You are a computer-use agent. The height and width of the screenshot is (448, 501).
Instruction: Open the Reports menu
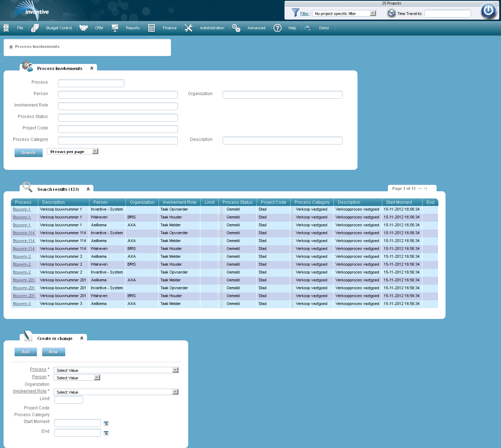click(133, 28)
